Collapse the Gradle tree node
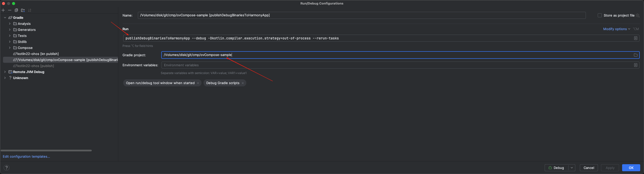Screen dimensions: 644x174 (x=5, y=18)
